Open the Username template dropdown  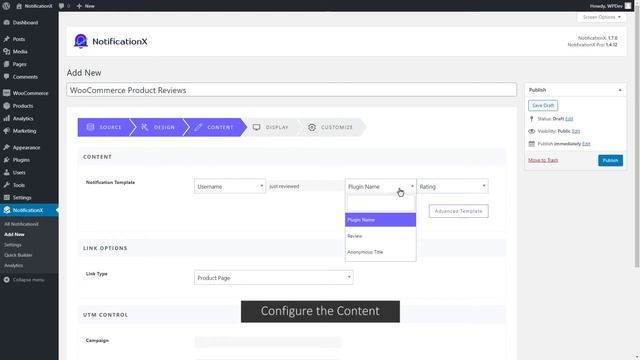point(230,186)
